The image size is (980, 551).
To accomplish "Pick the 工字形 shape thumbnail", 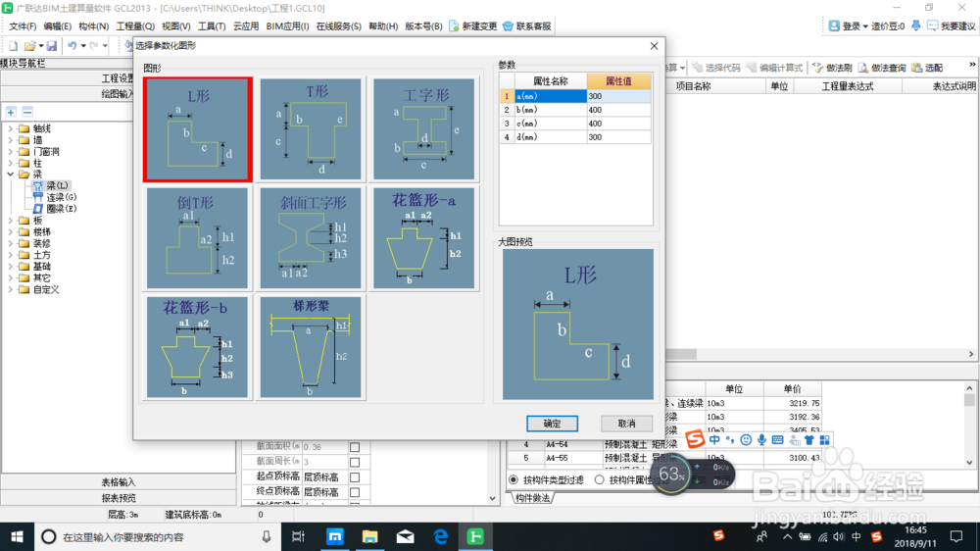I will pos(423,128).
